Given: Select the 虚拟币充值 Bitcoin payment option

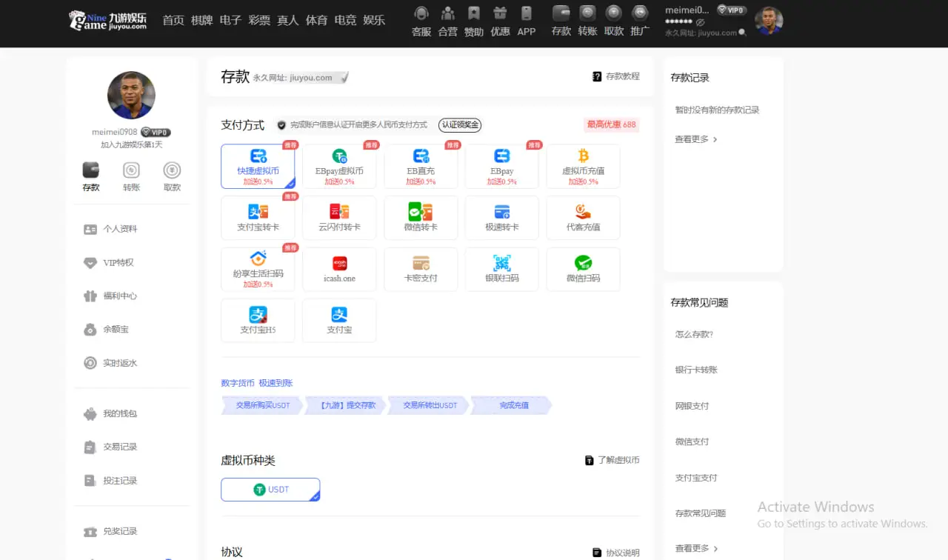Looking at the screenshot, I should tap(583, 166).
